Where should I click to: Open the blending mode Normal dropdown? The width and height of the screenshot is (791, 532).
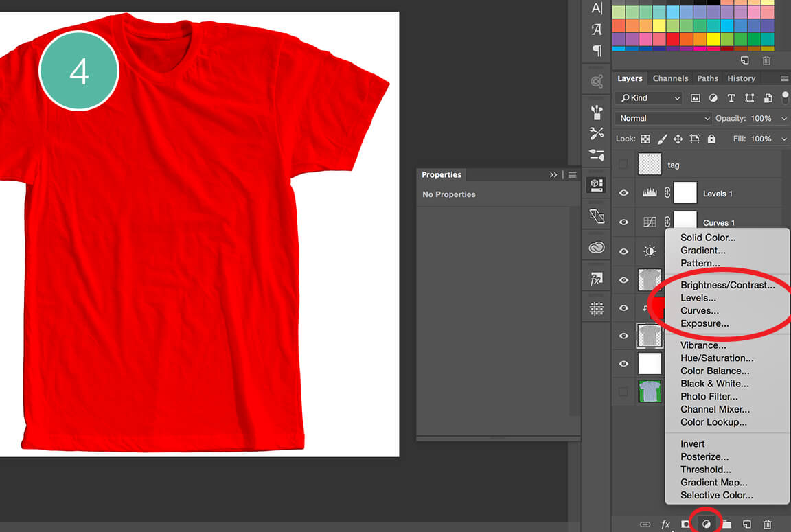click(x=662, y=118)
